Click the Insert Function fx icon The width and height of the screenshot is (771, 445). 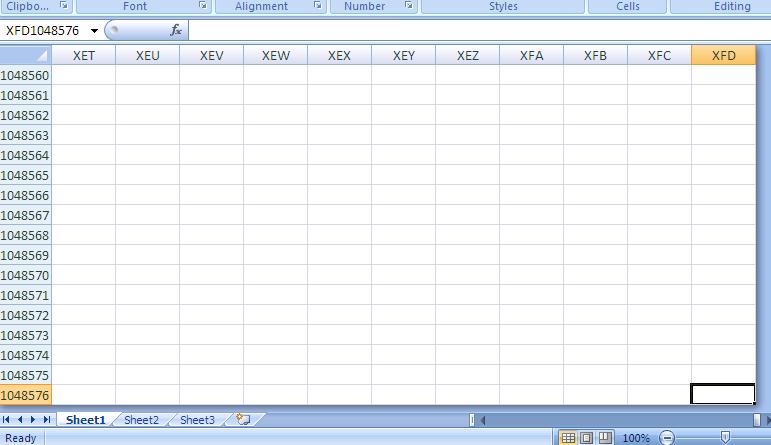click(x=176, y=30)
